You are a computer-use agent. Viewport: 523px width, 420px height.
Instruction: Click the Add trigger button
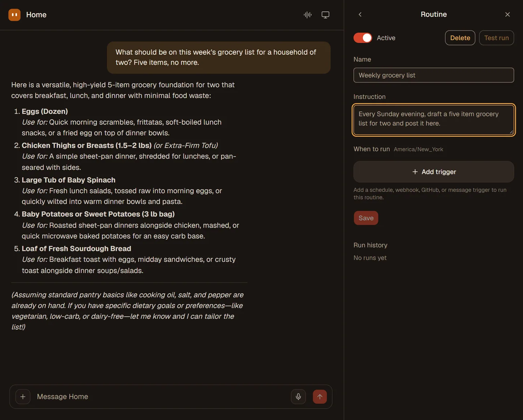434,172
